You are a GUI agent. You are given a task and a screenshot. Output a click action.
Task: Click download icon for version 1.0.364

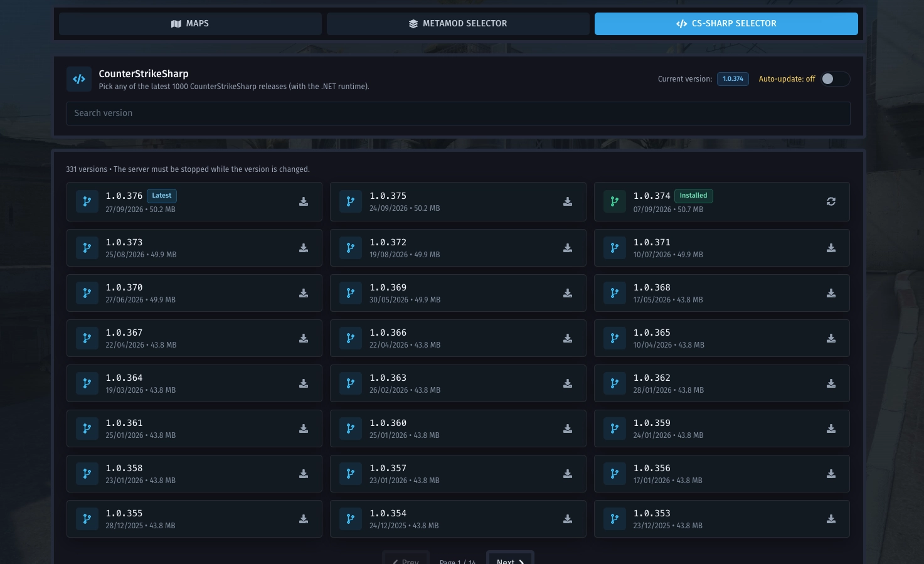(x=304, y=383)
